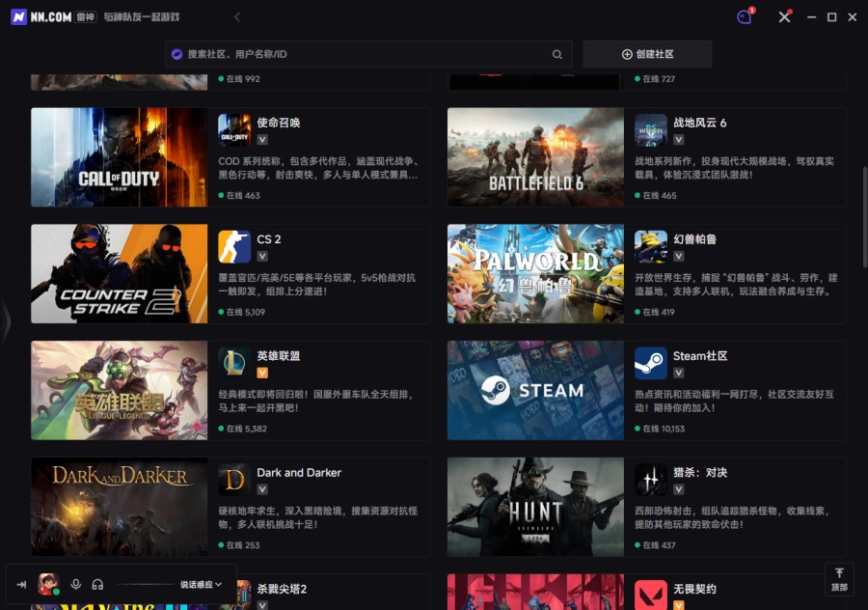Open the 说话感应 voice mode dropdown
Screen dimensions: 868x610
click(201, 585)
